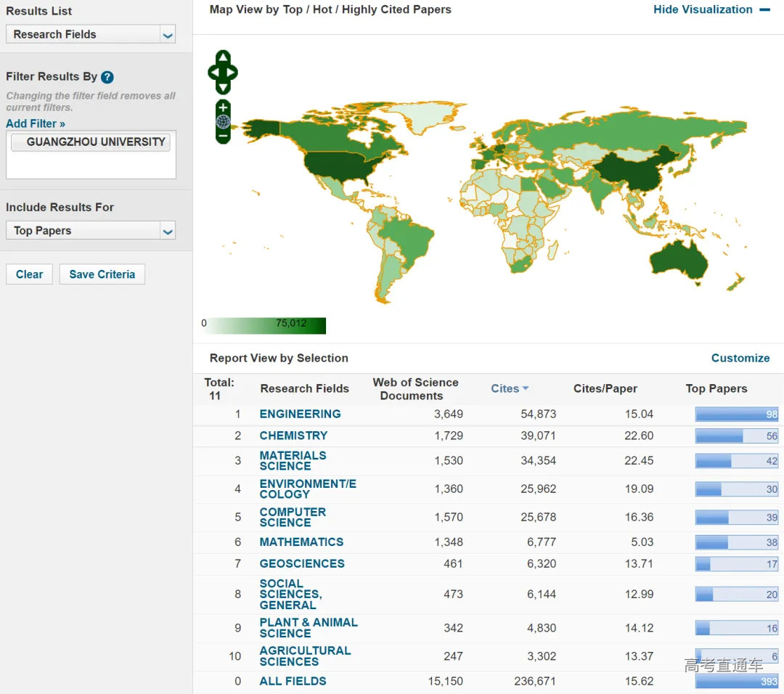Image resolution: width=784 pixels, height=694 pixels.
Task: Pan the map right with the right arrow
Action: coord(232,72)
